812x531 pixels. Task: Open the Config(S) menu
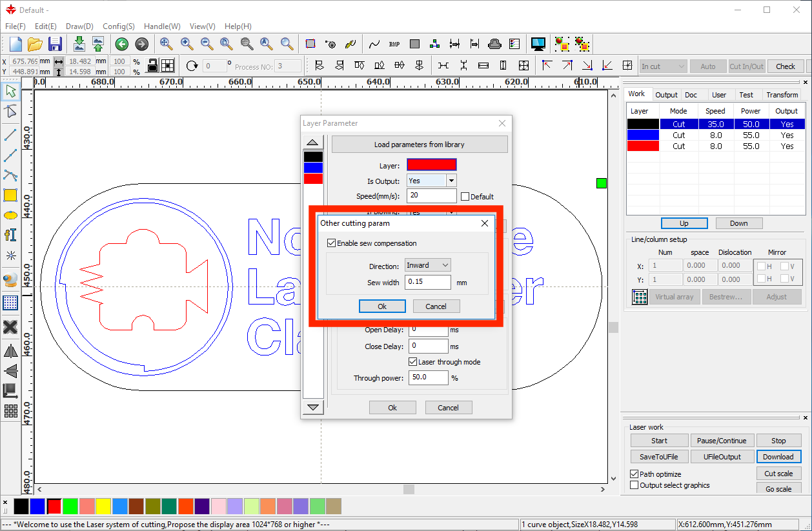119,26
